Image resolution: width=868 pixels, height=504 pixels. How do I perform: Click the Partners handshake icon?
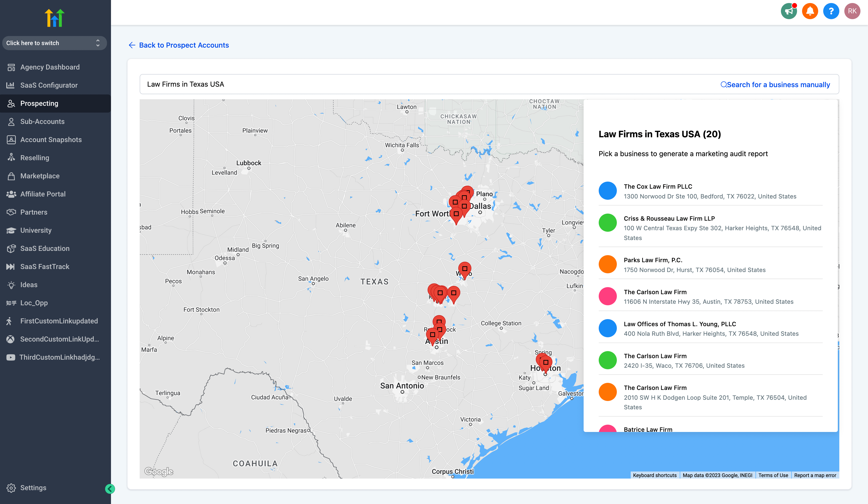tap(11, 212)
